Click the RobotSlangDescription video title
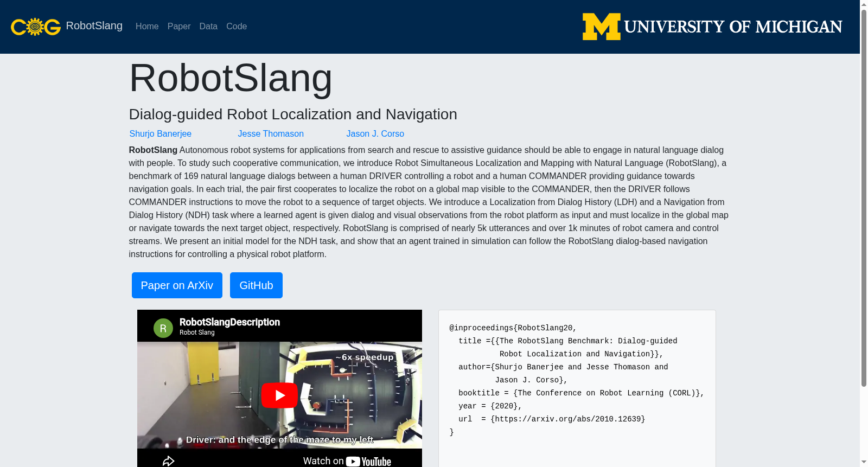 coord(229,322)
